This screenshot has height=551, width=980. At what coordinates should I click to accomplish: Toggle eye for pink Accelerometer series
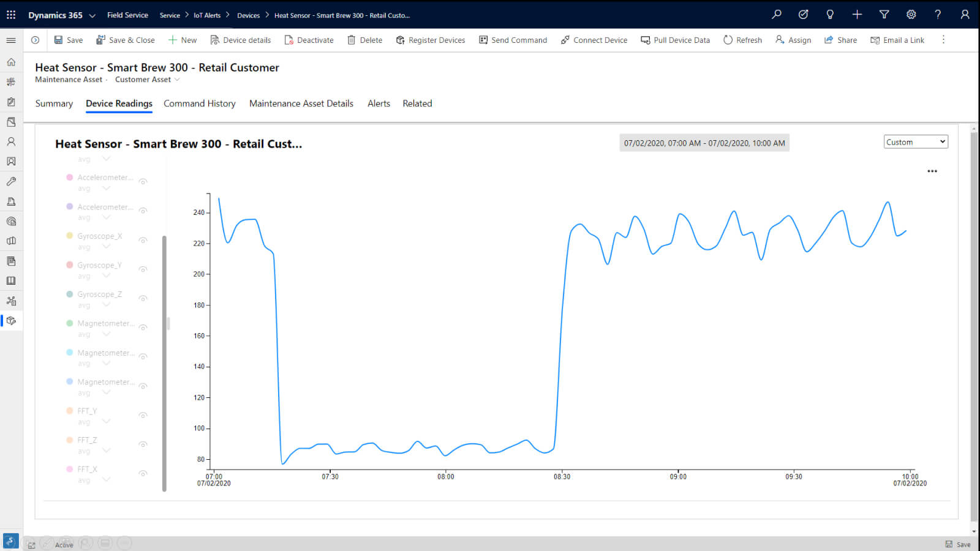[x=143, y=182]
